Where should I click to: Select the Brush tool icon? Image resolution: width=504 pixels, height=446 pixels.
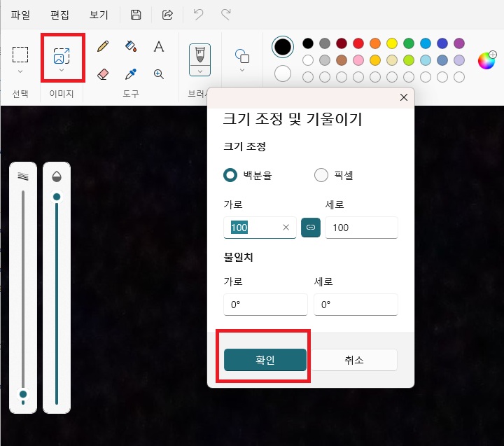click(200, 55)
